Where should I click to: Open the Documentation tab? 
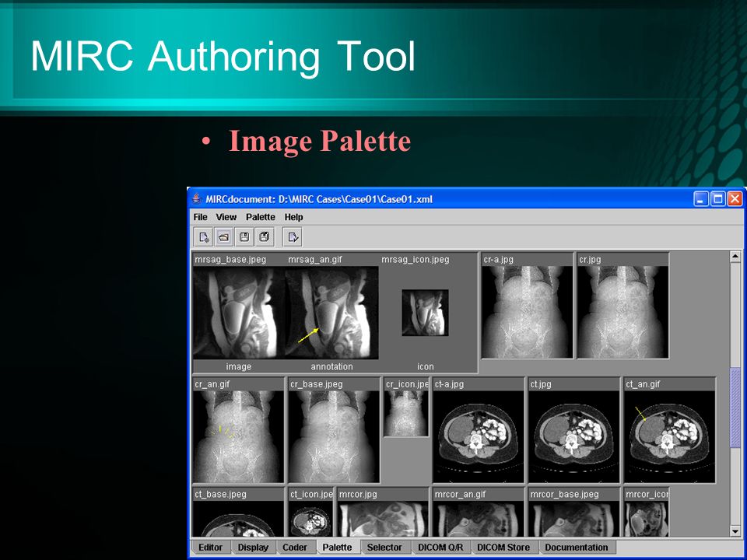point(577,547)
